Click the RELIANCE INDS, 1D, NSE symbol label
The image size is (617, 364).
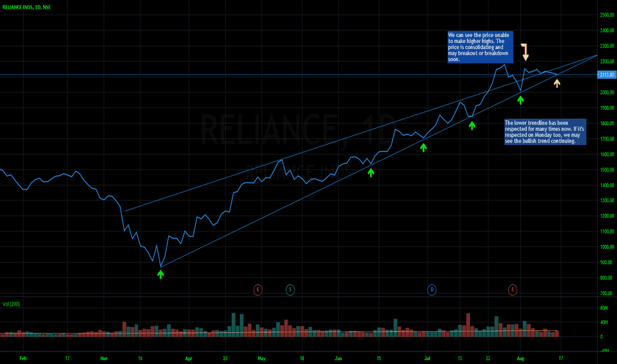click(x=26, y=7)
